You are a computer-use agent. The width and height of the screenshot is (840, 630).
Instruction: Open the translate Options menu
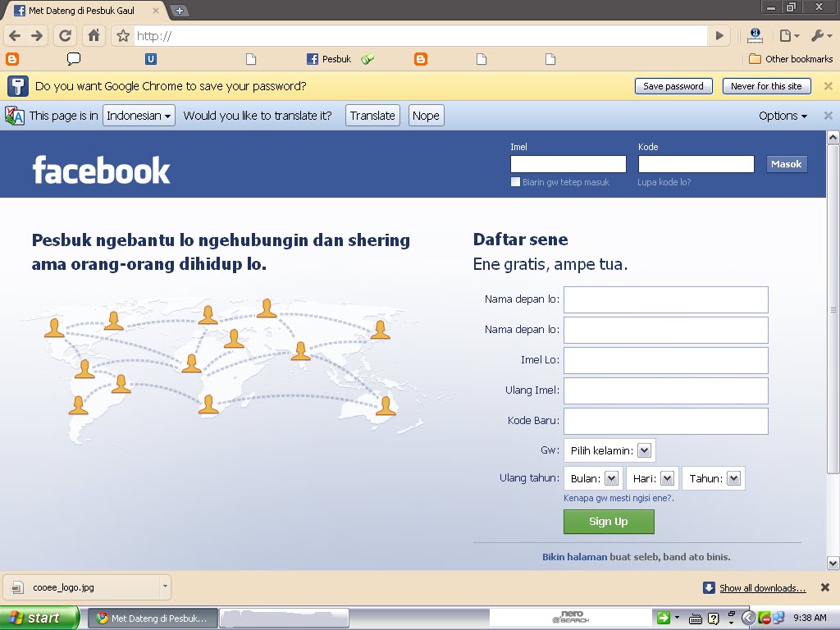tap(783, 116)
